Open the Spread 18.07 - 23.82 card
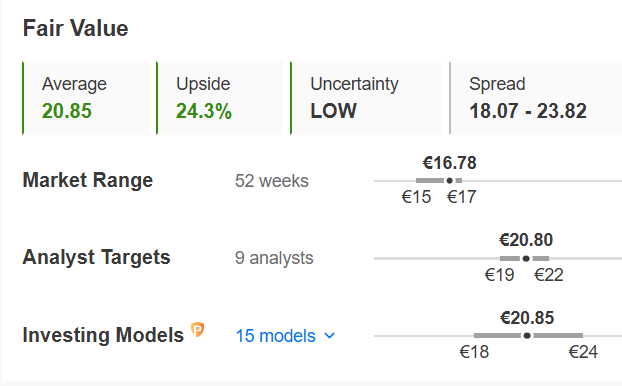The width and height of the screenshot is (622, 386). pos(536,98)
